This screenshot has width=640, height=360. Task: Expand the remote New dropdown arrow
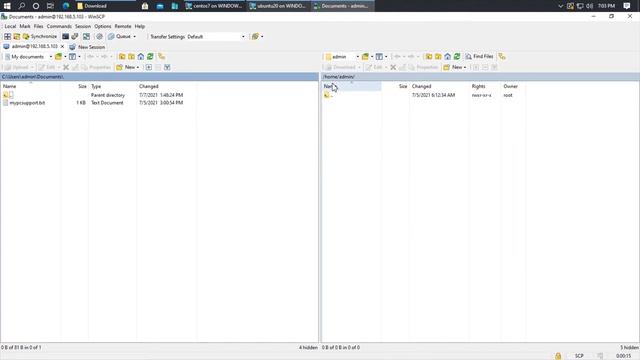[465, 67]
